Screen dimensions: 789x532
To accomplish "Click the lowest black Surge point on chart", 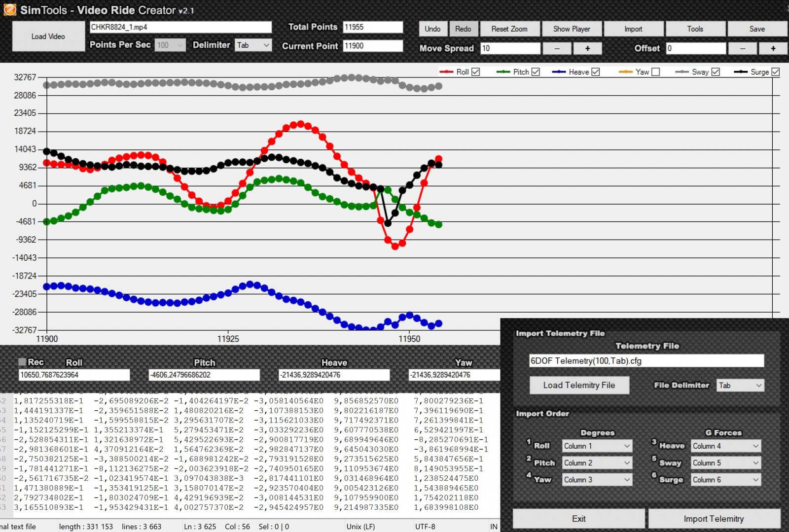I will [388, 223].
